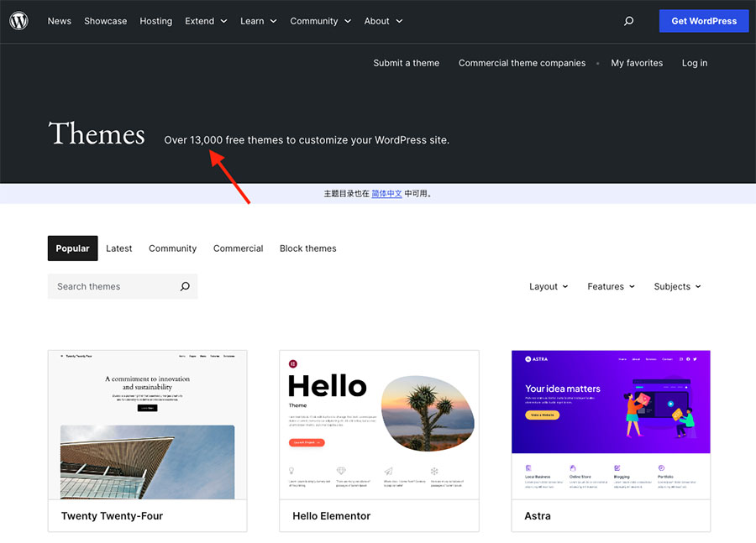Select the Popular tab
The image size is (756, 543).
coord(72,248)
